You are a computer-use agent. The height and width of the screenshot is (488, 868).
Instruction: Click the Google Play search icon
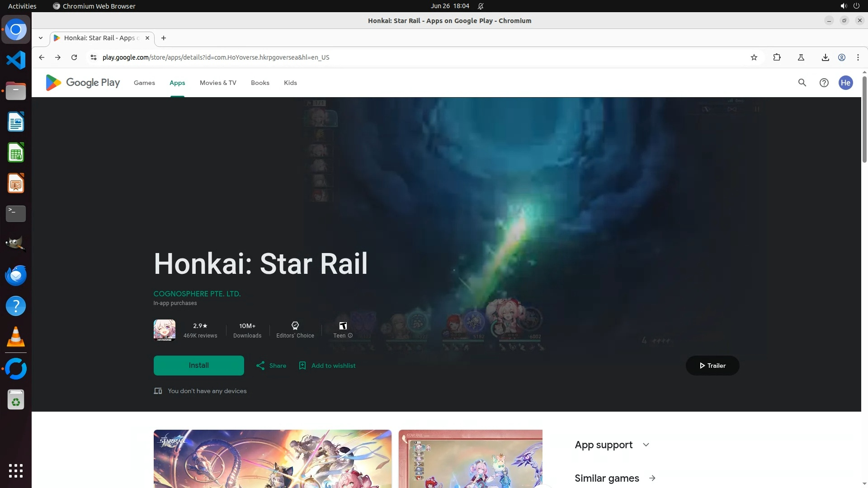point(802,83)
